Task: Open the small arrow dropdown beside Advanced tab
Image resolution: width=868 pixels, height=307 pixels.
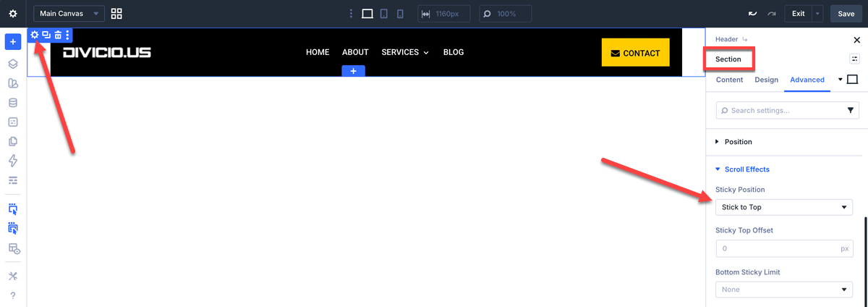Action: [x=841, y=79]
